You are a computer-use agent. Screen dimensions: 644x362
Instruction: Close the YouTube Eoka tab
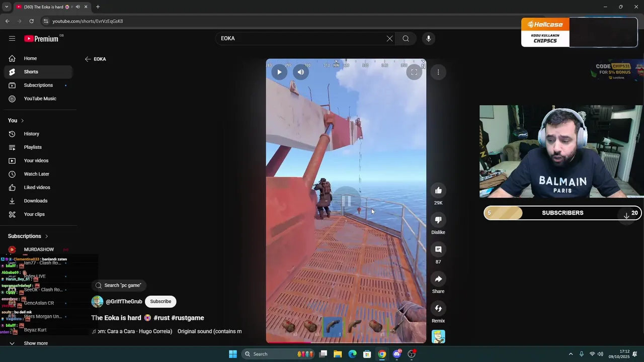(86, 7)
